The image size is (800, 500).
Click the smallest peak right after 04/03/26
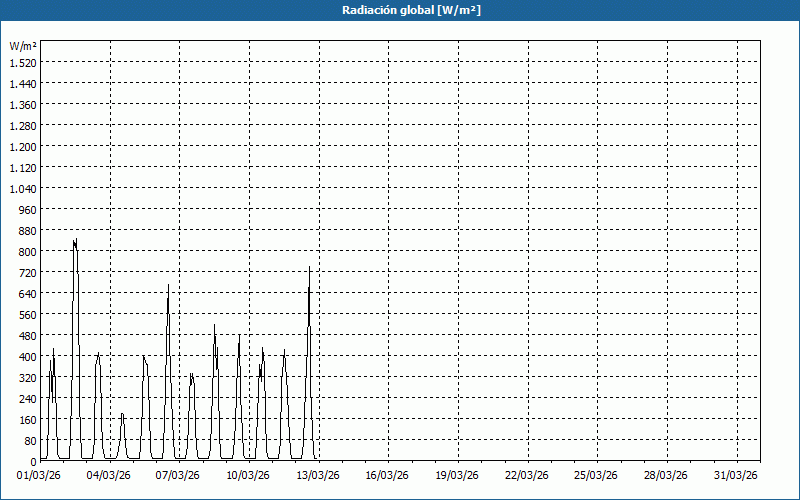tap(122, 414)
